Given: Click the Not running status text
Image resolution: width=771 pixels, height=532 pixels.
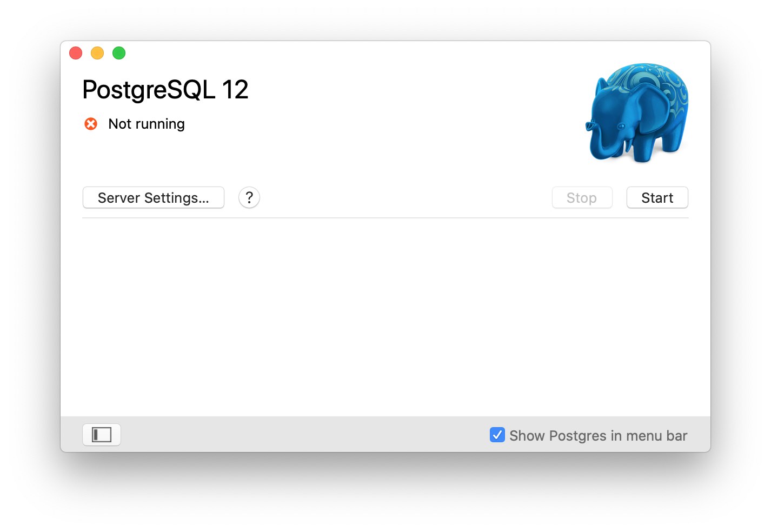Looking at the screenshot, I should [x=146, y=124].
